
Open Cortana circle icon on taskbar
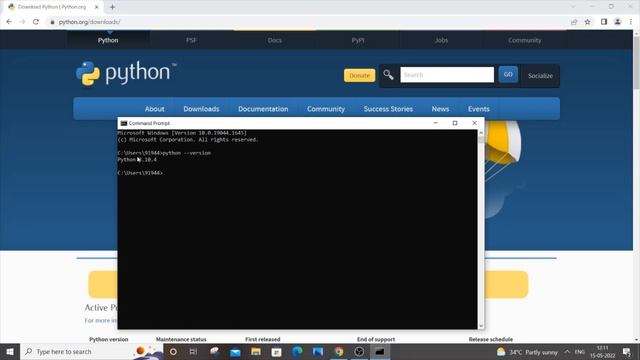(173, 352)
